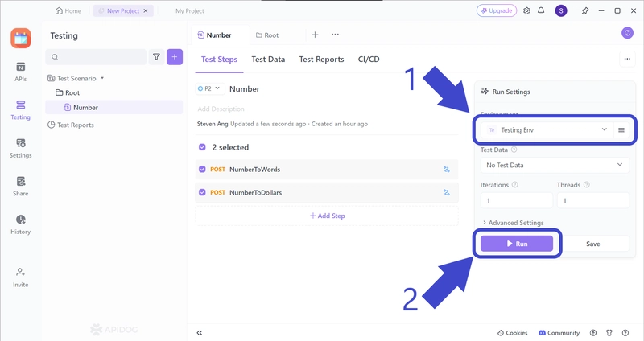Open the APIs section in sidebar
644x341 pixels.
(20, 72)
